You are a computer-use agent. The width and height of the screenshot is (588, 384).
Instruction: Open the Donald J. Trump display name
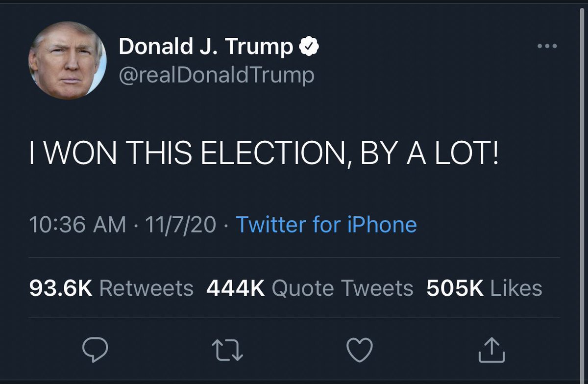(x=206, y=47)
